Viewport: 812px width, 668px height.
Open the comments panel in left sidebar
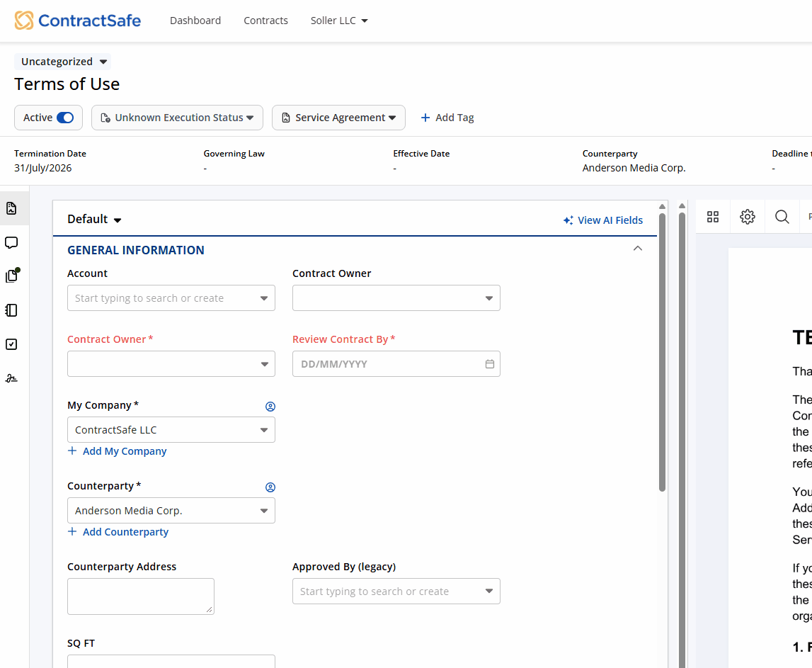pos(11,243)
